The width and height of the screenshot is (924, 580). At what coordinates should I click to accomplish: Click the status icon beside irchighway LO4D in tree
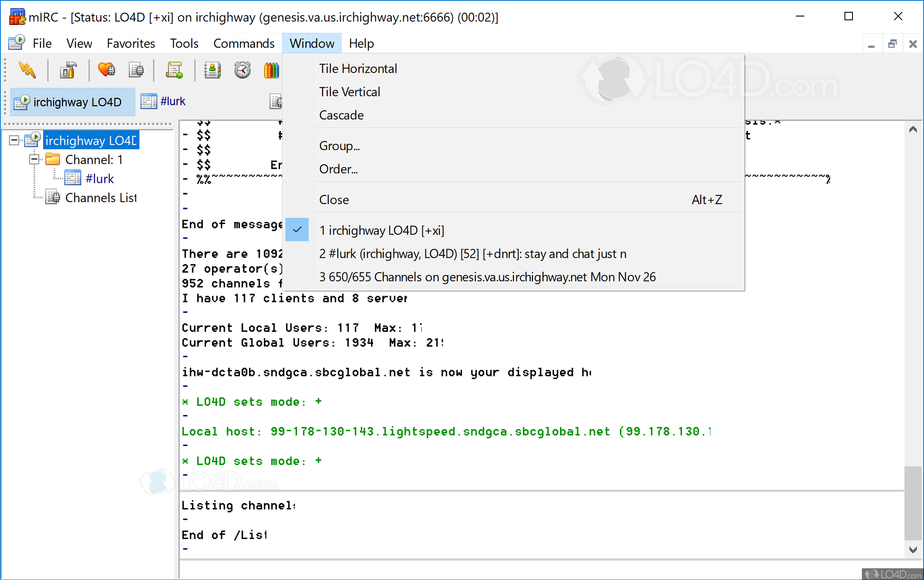click(33, 140)
